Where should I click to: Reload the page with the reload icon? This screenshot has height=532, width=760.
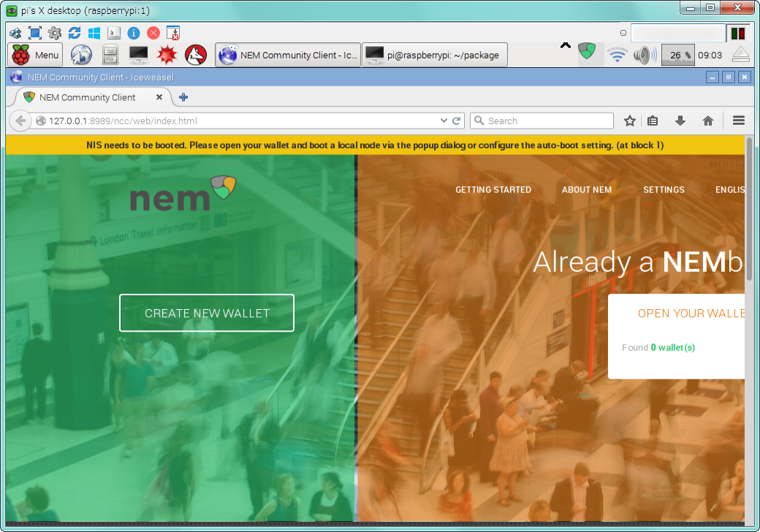click(456, 121)
